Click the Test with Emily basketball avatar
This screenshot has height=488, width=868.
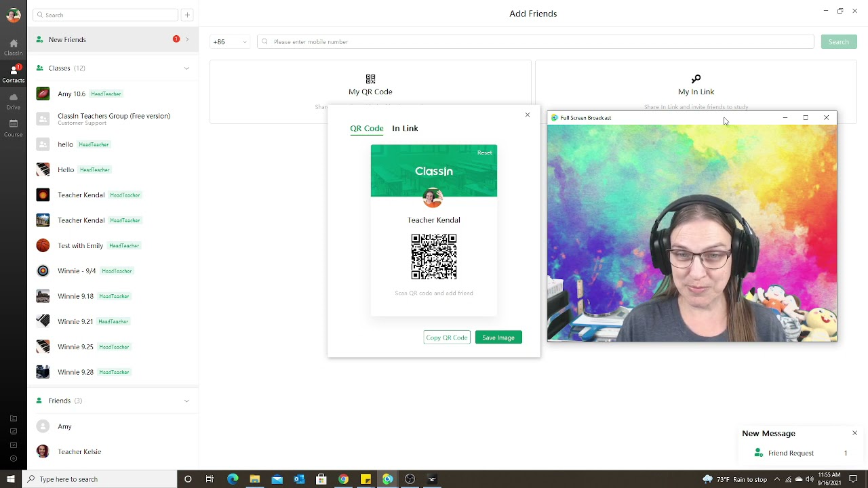point(43,245)
